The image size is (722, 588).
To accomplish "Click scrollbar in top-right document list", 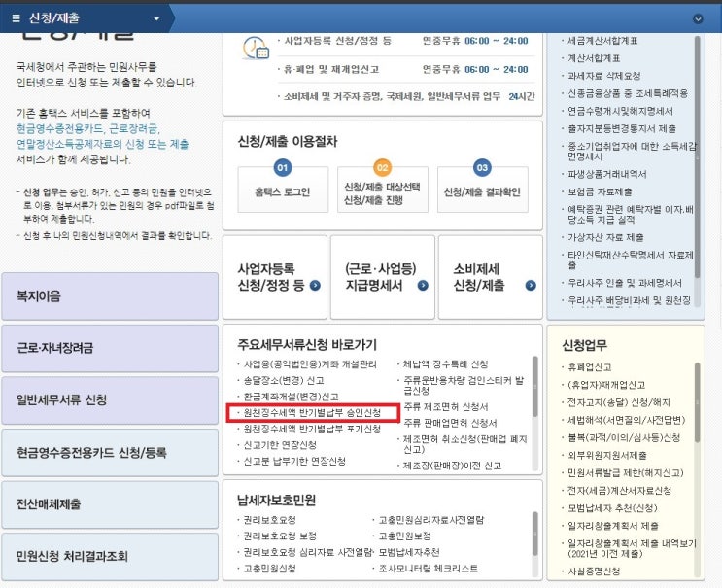I will pyautogui.click(x=697, y=156).
